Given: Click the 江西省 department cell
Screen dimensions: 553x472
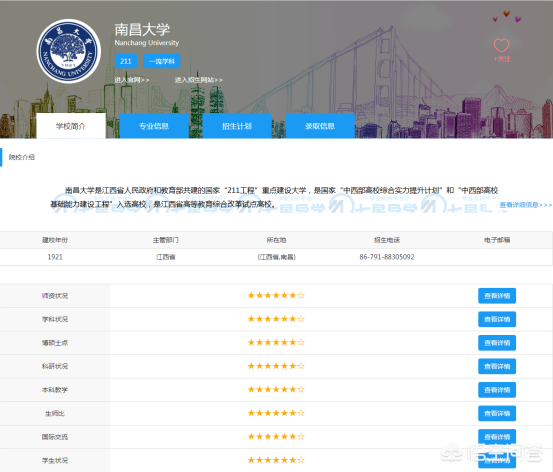Looking at the screenshot, I should point(166,257).
